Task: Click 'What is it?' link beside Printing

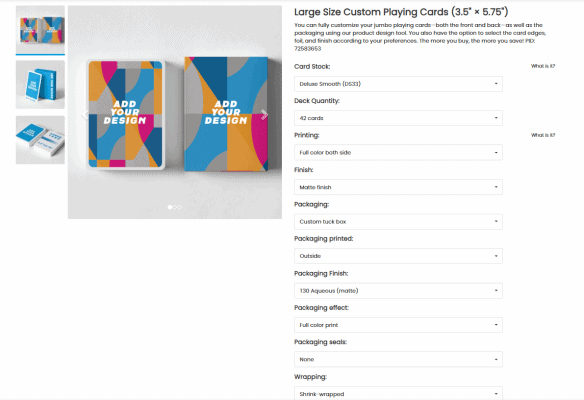Action: click(x=543, y=135)
